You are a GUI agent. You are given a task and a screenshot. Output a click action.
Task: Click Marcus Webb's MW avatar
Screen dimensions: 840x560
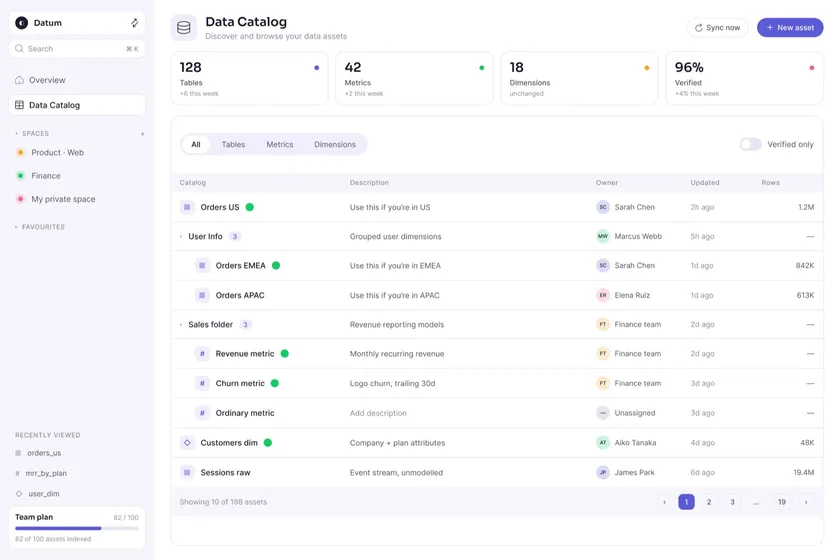(x=603, y=236)
